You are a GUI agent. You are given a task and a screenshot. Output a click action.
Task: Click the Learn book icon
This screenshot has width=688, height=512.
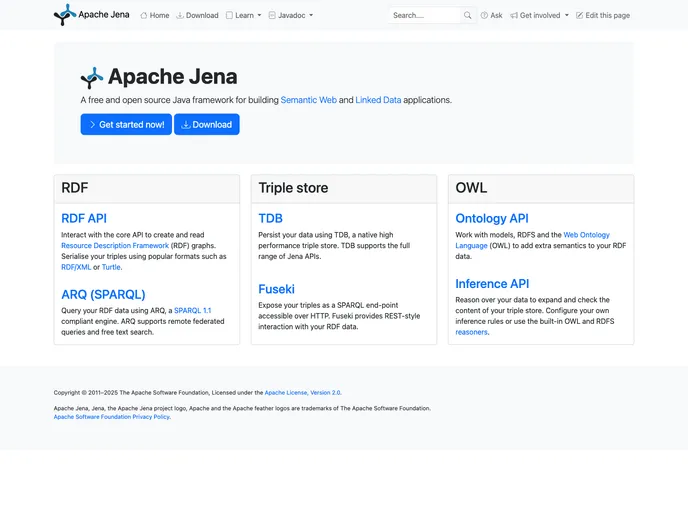[x=229, y=15]
